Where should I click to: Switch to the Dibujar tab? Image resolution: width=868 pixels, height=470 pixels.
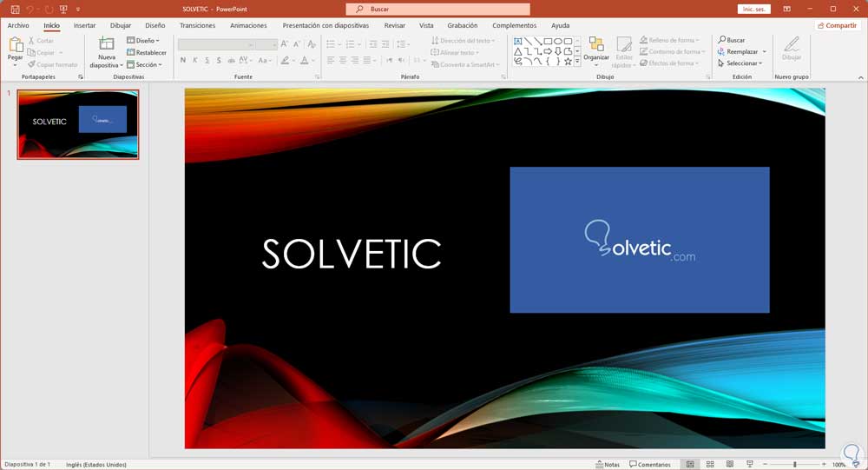121,25
